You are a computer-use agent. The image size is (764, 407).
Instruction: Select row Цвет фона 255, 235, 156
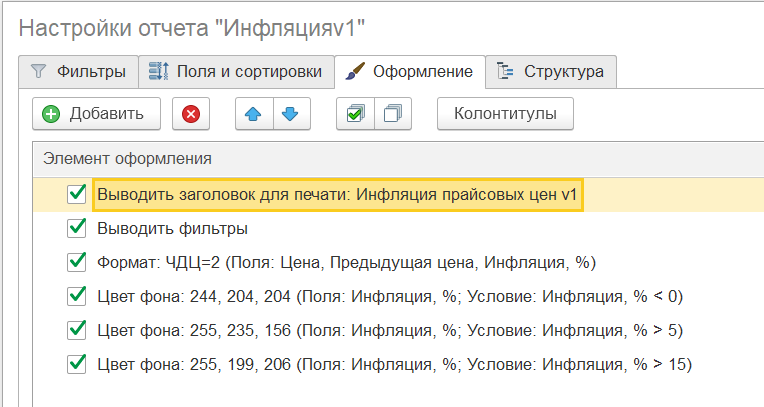(x=398, y=330)
